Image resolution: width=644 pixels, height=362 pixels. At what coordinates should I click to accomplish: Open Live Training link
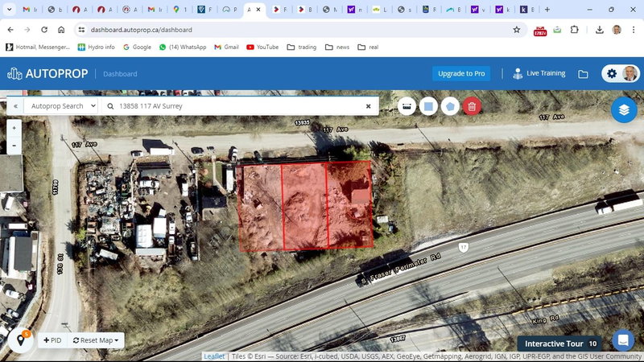(x=539, y=74)
